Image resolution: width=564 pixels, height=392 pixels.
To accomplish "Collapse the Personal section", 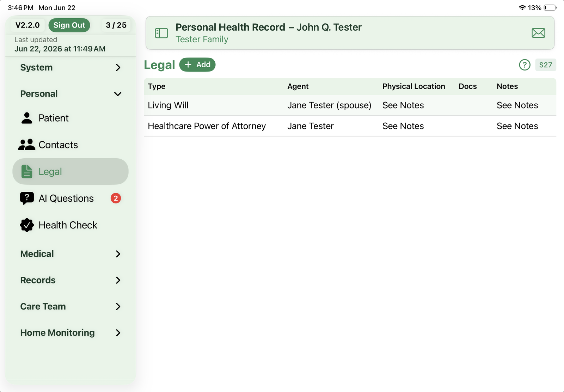I will coord(70,94).
